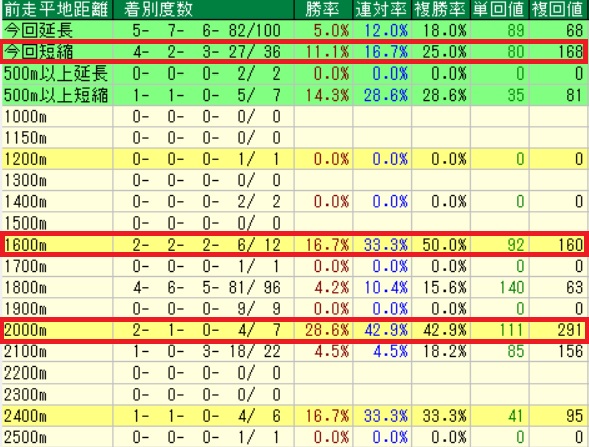Image resolution: width=589 pixels, height=447 pixels.
Task: Select the 今回延長 row label
Action: coord(38,30)
